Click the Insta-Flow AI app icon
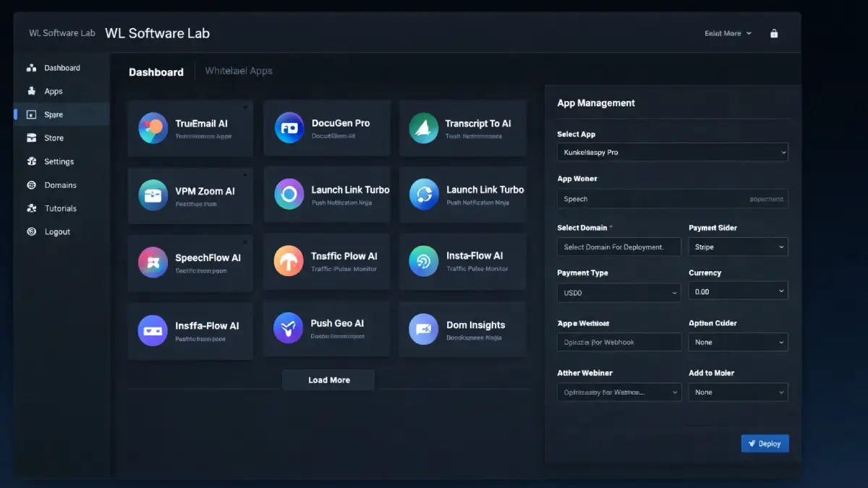This screenshot has width=868, height=488. [x=424, y=261]
